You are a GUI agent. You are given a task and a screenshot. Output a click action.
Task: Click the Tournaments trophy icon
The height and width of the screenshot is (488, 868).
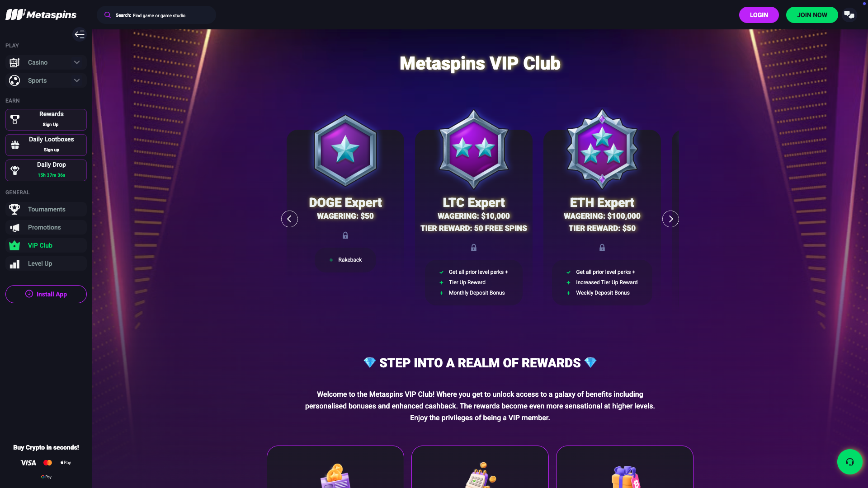(x=15, y=209)
